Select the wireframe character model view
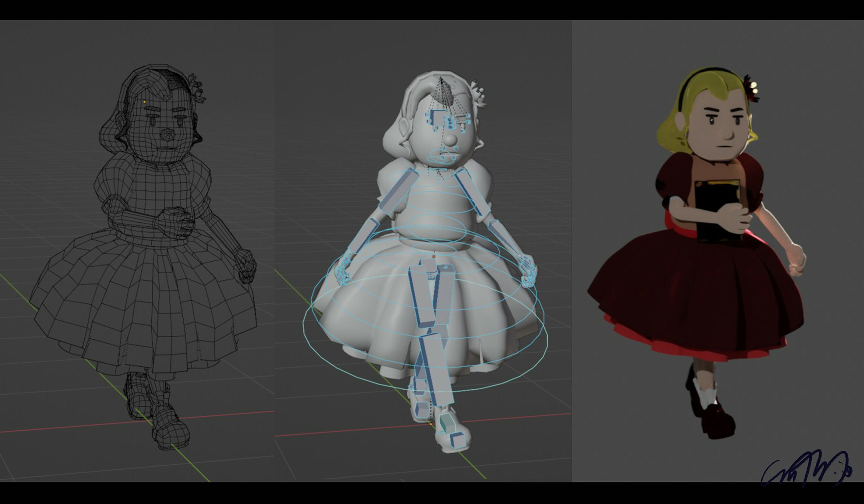The image size is (864, 504). click(x=143, y=256)
